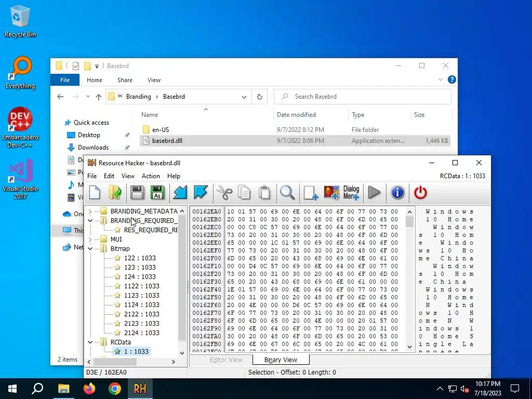Click the Compile play arrow icon
The width and height of the screenshot is (532, 399).
[x=374, y=192]
